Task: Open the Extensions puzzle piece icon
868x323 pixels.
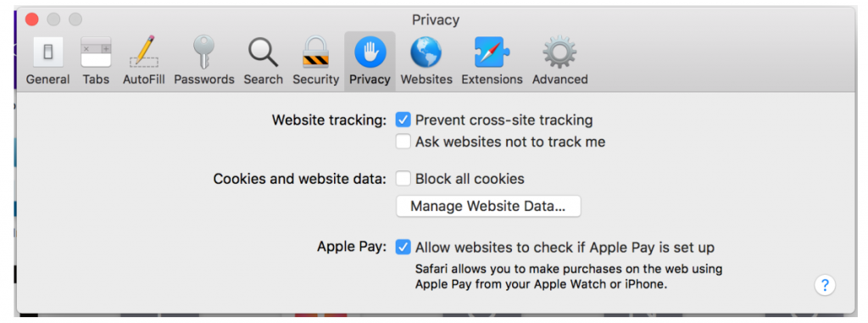Action: tap(492, 53)
